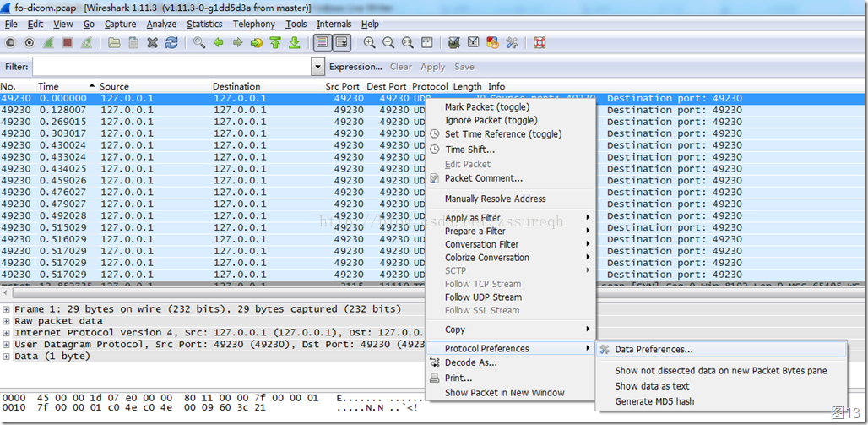Reset zoom to normal size icon
Viewport: 868px width, 425px height.
[408, 42]
